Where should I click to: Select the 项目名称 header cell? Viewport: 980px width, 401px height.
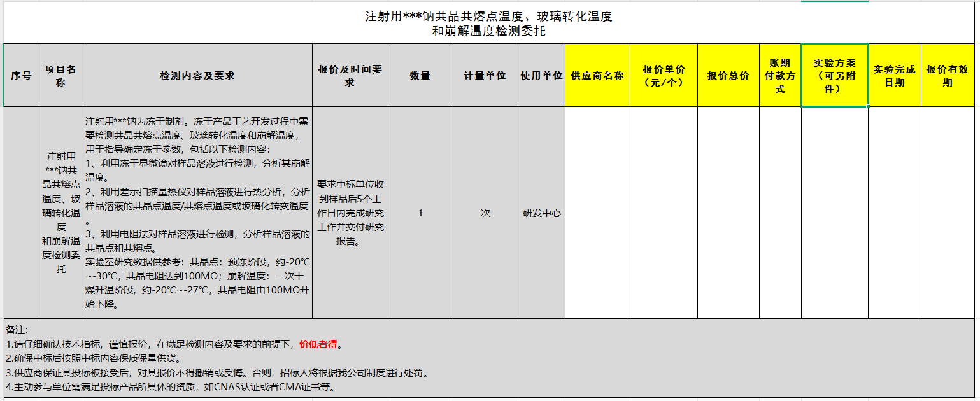pyautogui.click(x=60, y=75)
